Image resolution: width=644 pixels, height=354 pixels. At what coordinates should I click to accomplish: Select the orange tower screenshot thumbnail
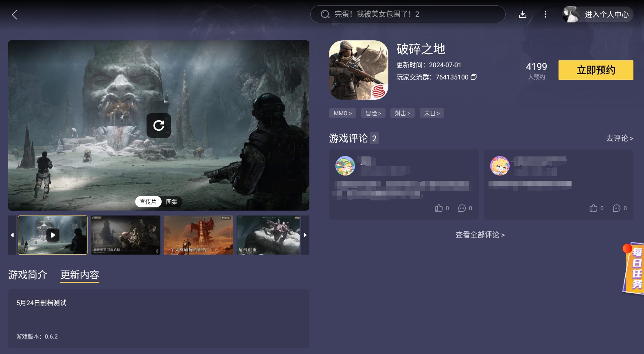(198, 235)
